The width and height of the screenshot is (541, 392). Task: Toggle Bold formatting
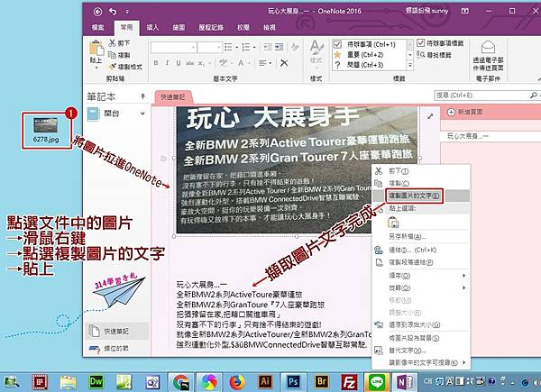(x=156, y=63)
